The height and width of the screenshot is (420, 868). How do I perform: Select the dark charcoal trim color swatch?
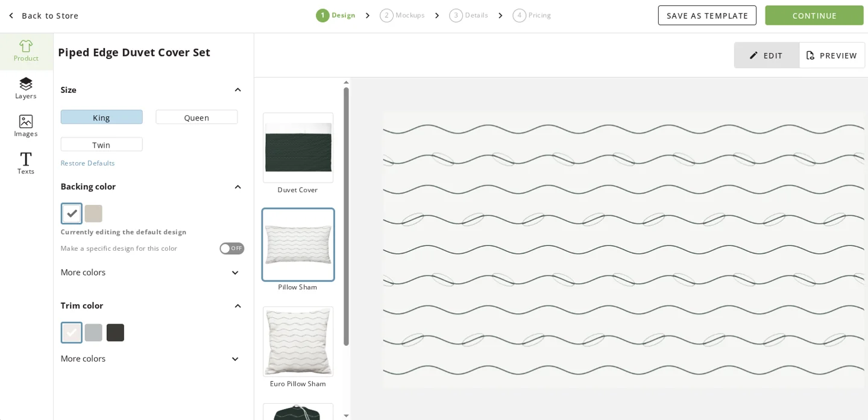pyautogui.click(x=115, y=333)
